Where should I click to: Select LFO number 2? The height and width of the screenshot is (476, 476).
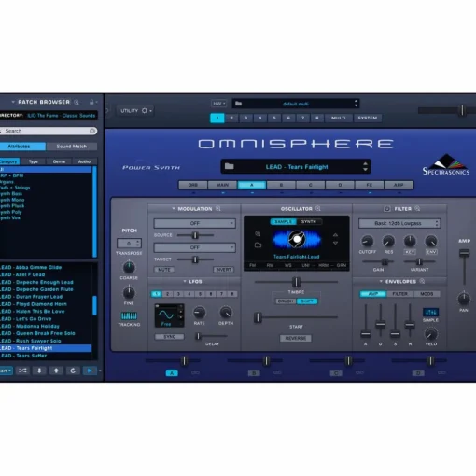(x=167, y=294)
